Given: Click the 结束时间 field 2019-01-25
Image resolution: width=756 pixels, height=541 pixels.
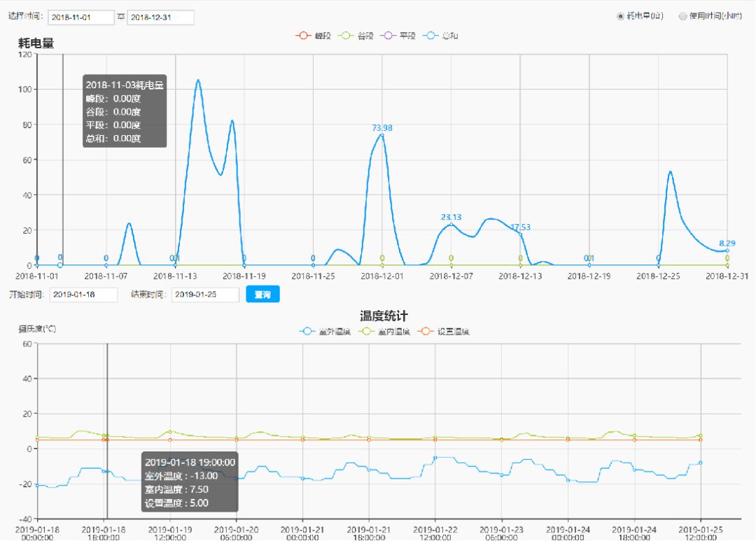Looking at the screenshot, I should point(206,295).
